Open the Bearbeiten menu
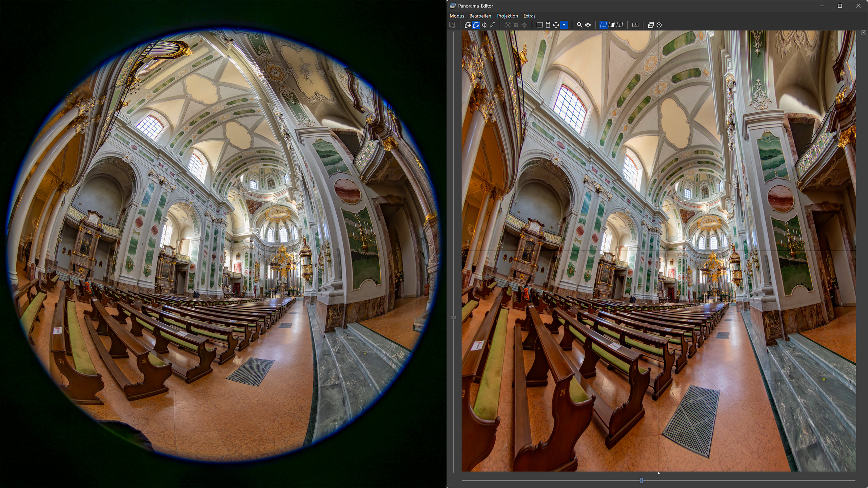 click(480, 16)
